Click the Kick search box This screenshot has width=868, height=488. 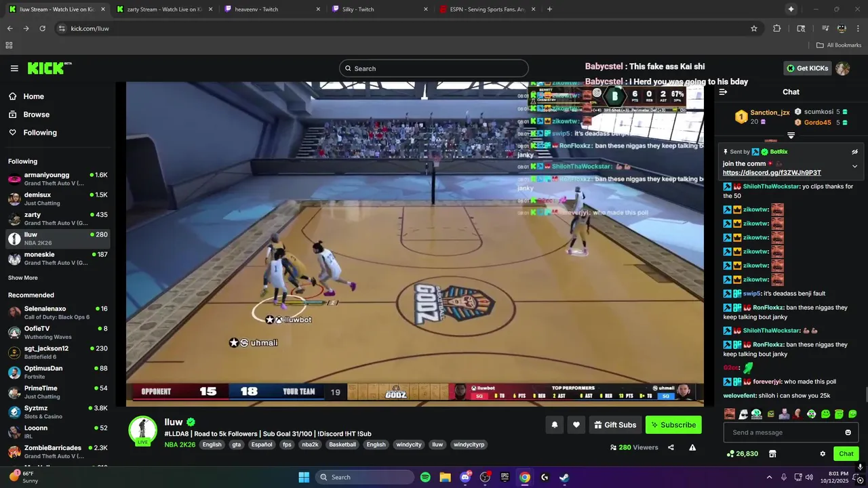pyautogui.click(x=434, y=68)
